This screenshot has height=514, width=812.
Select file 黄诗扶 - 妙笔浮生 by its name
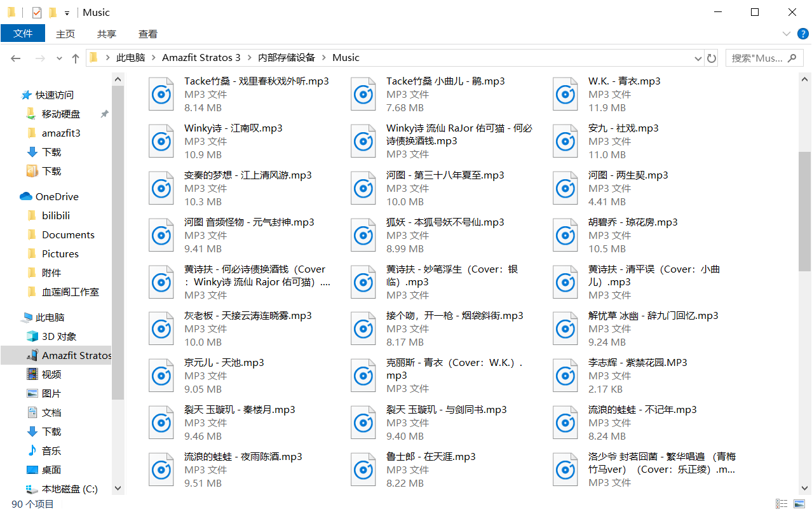point(452,275)
